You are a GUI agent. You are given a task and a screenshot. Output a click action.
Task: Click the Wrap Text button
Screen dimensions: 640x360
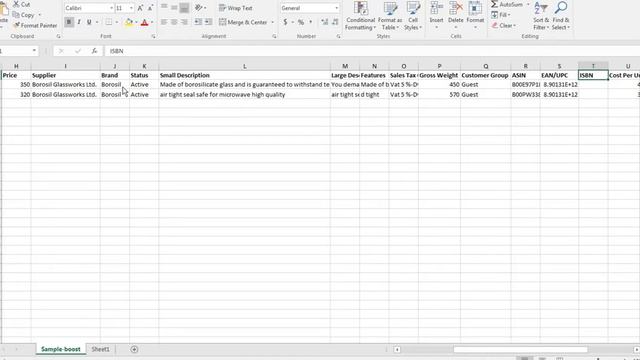[x=236, y=8]
